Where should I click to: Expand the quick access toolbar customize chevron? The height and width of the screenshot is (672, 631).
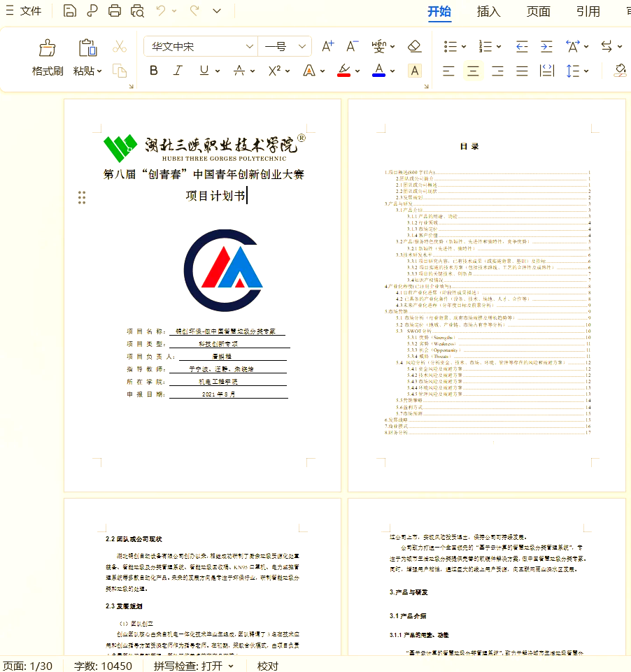pyautogui.click(x=217, y=10)
